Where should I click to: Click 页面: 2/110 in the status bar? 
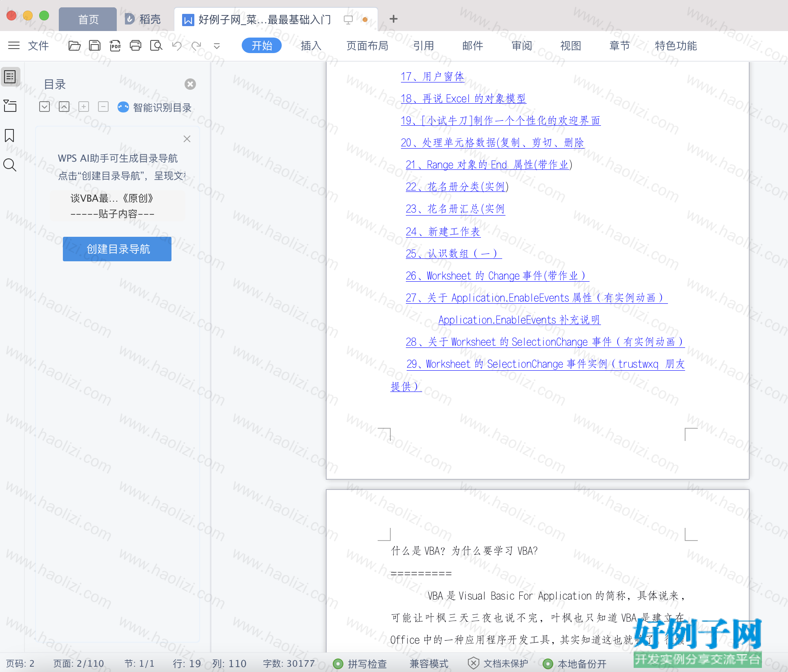[x=78, y=663]
